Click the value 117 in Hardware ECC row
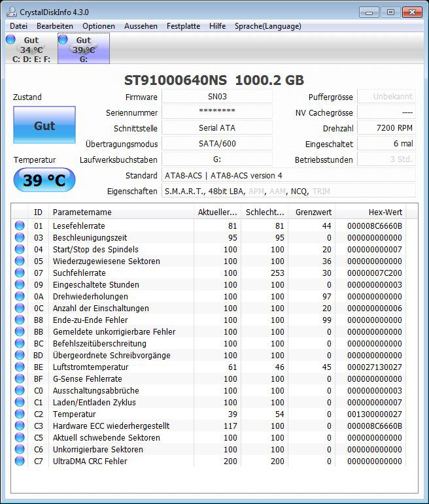 click(x=230, y=426)
